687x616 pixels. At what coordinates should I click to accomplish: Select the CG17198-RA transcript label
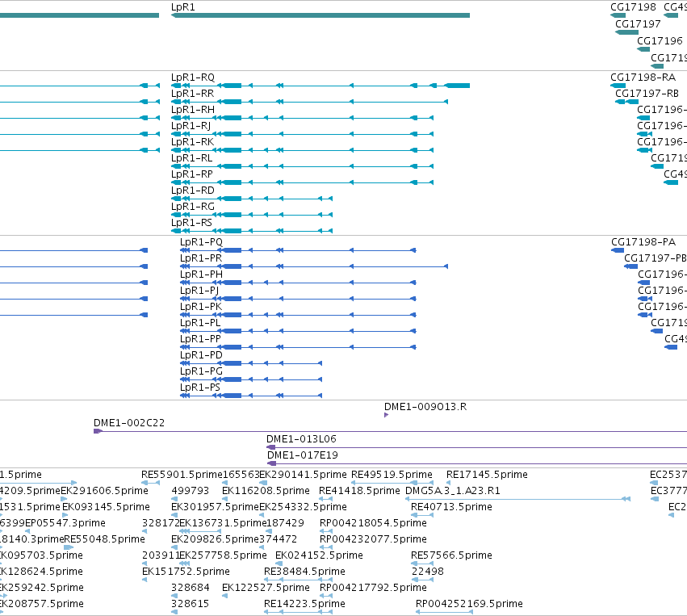click(x=643, y=78)
